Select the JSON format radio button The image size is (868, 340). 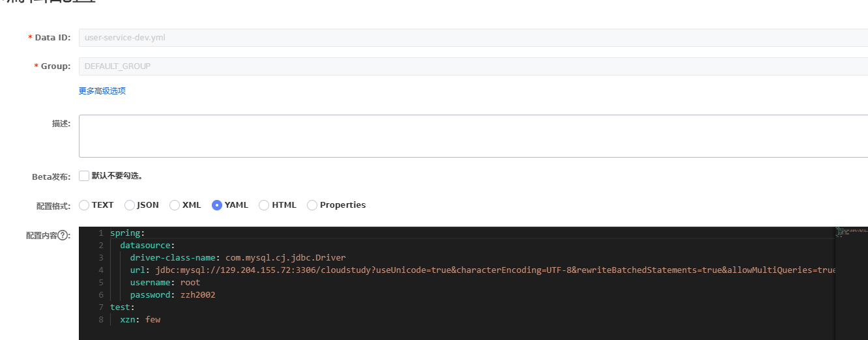click(x=130, y=205)
